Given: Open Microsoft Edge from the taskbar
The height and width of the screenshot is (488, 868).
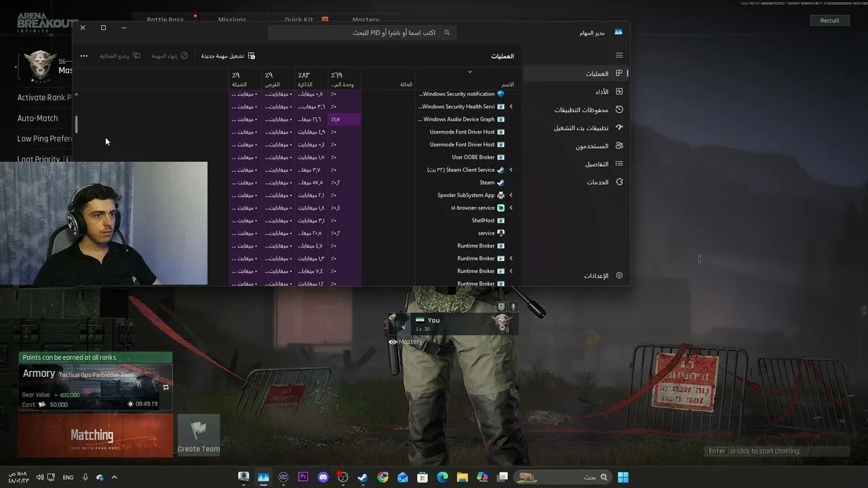Looking at the screenshot, I should tap(442, 477).
